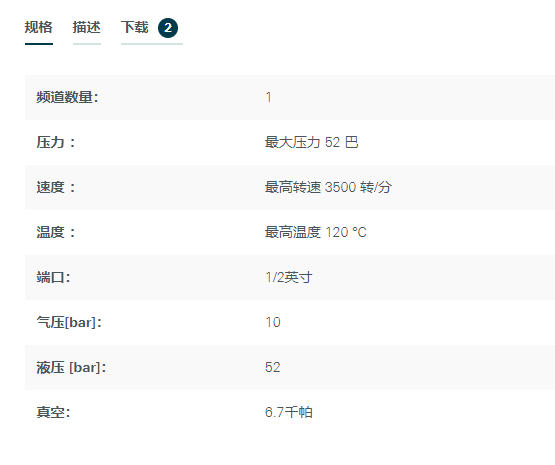Click the 6.7千帕 vacuum value
The width and height of the screenshot is (555, 465).
[x=289, y=412]
